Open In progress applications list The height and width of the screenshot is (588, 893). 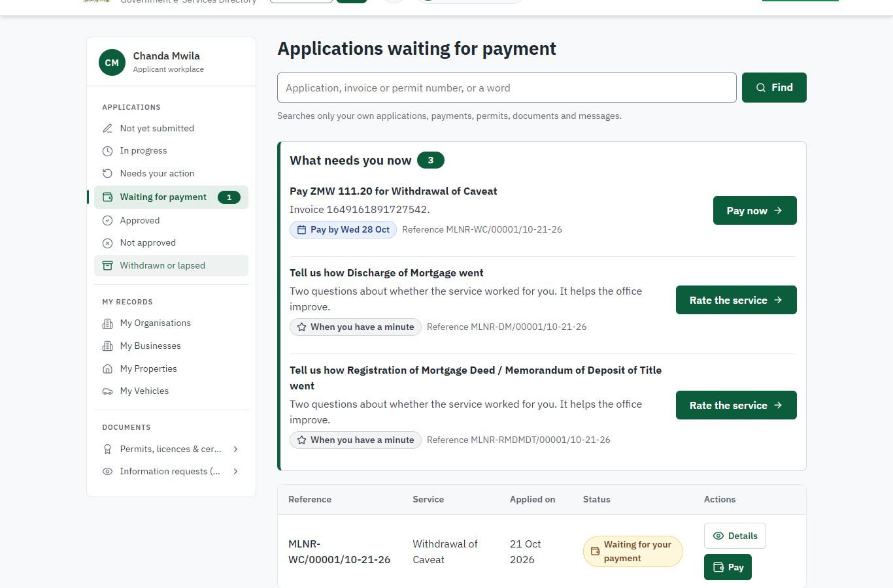[171, 151]
